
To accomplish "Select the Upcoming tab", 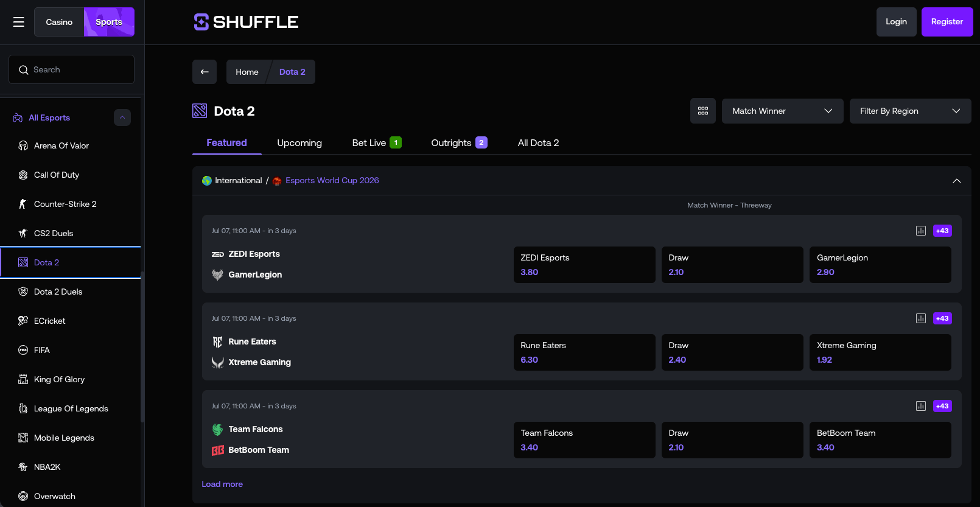I will coord(299,142).
